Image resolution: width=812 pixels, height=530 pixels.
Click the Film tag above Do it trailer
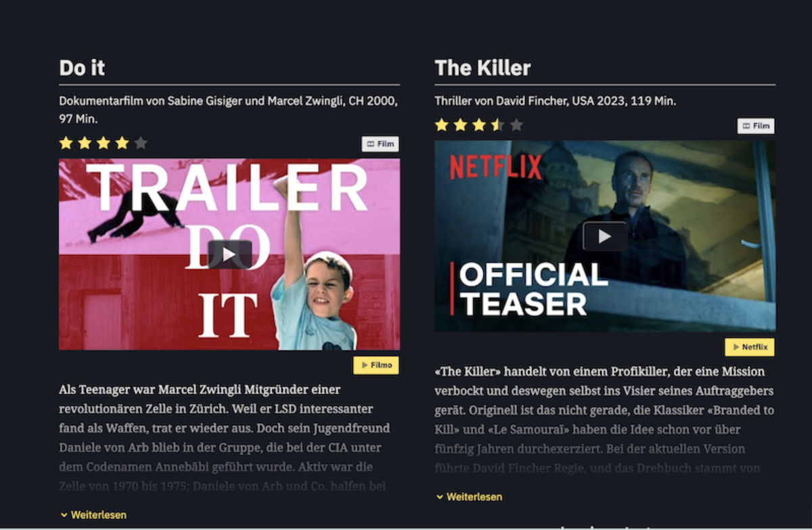[x=380, y=144]
